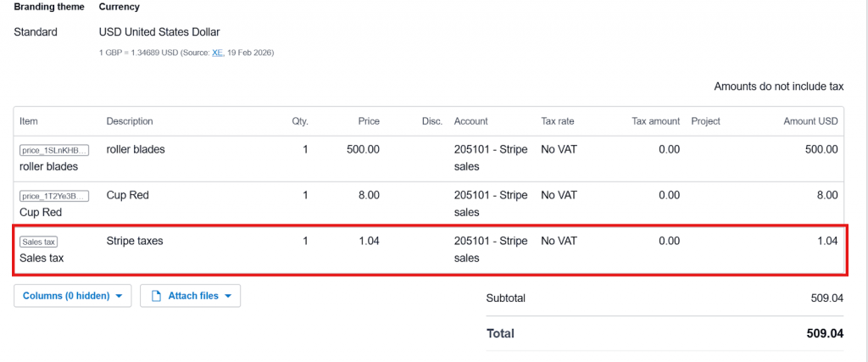Image resolution: width=868 pixels, height=362 pixels.
Task: Click the 8.00 price for Cup Red
Action: (368, 195)
